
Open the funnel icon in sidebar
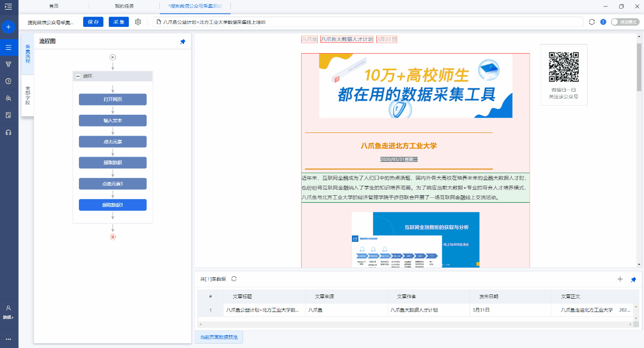point(8,64)
